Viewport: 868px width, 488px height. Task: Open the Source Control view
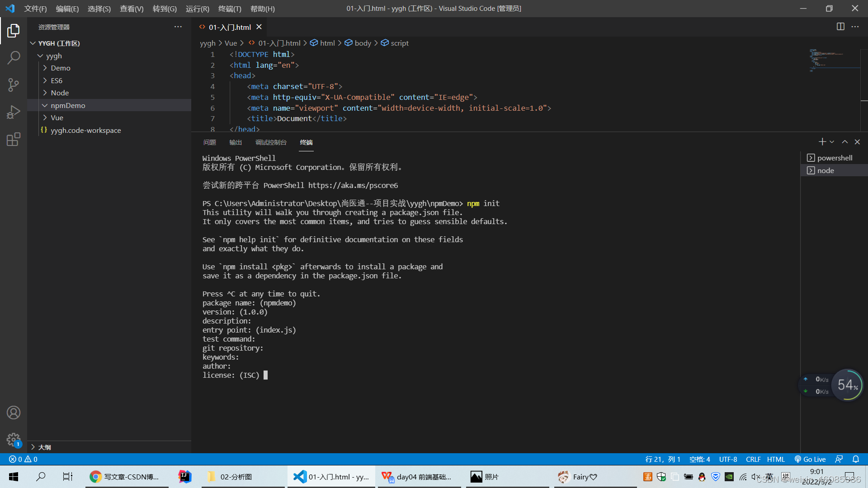[x=14, y=84]
